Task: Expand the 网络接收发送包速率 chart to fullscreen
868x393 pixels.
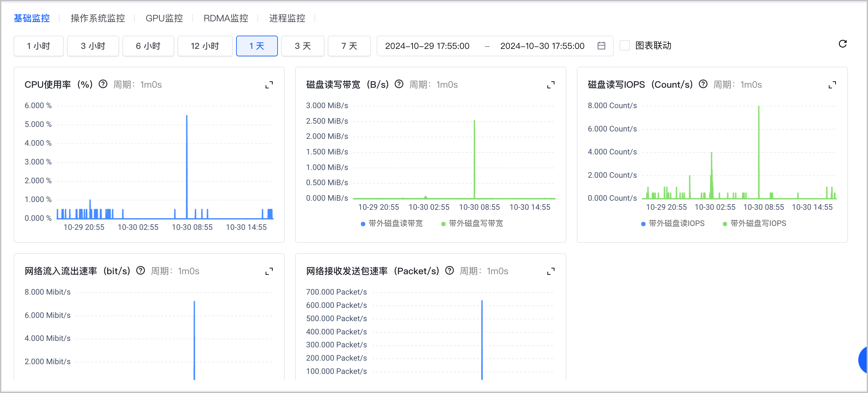Action: [551, 271]
